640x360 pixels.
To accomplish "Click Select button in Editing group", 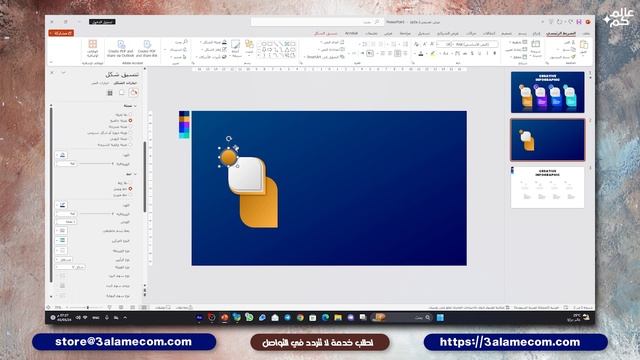I will [x=179, y=57].
